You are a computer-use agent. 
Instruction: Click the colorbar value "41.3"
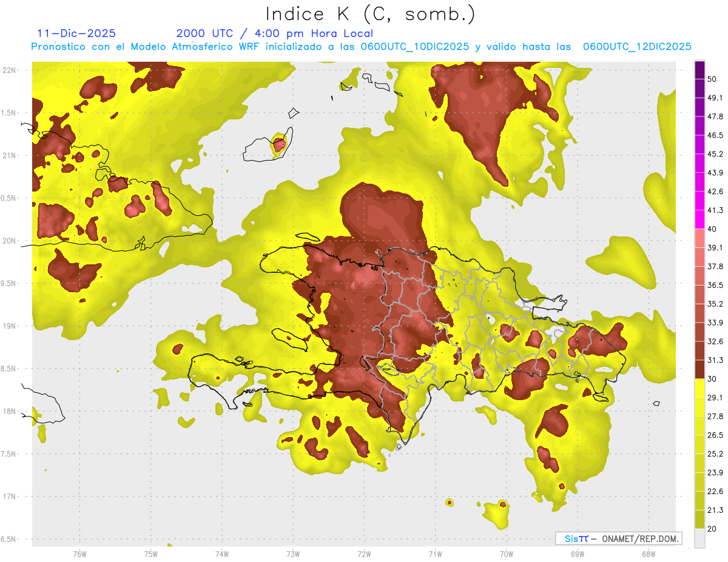715,210
